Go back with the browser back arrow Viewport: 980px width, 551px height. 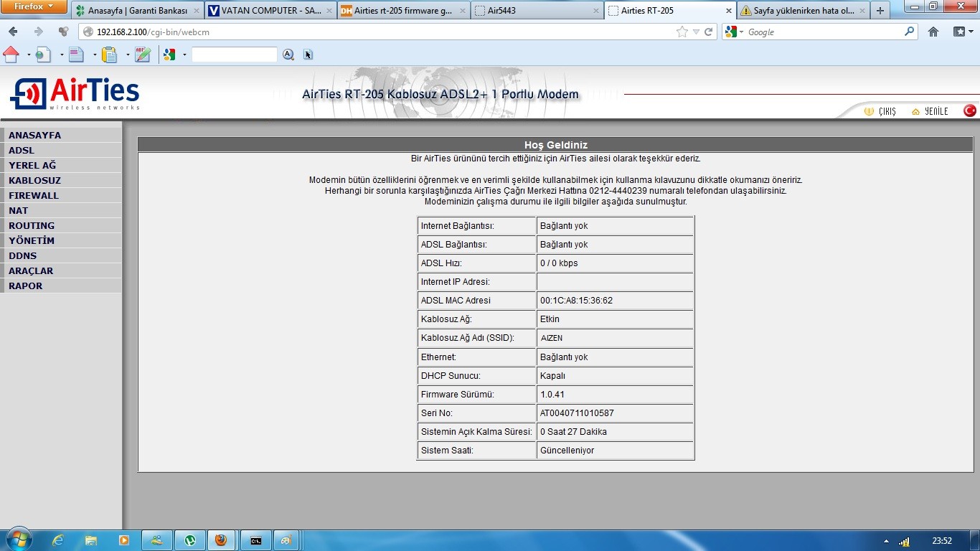point(13,32)
